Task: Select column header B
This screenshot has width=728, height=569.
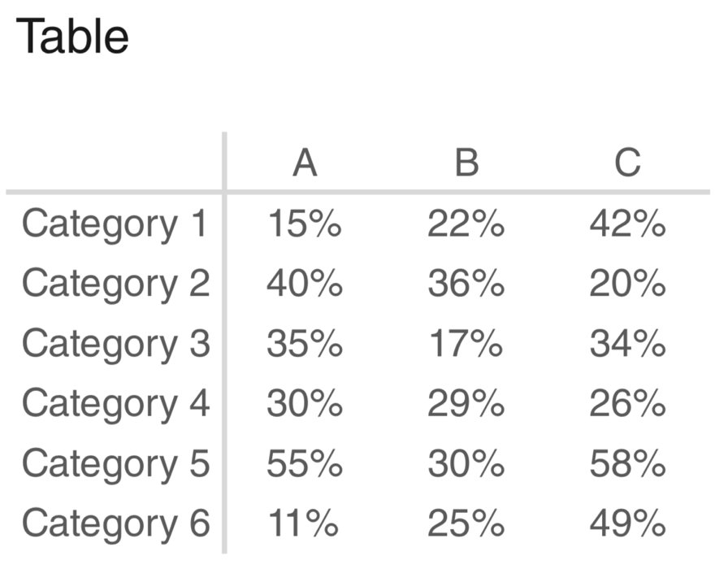Action: 466,163
